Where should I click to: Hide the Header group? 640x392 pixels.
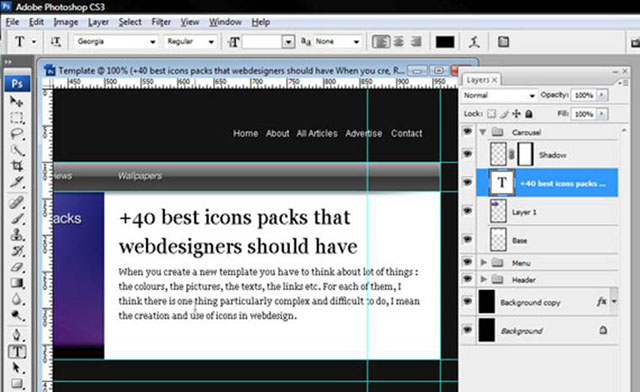point(467,279)
